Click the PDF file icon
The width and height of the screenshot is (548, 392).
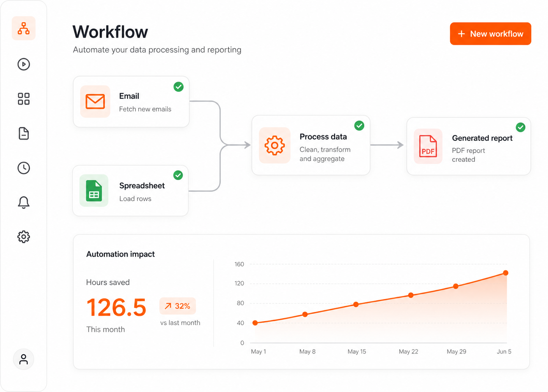coord(428,146)
